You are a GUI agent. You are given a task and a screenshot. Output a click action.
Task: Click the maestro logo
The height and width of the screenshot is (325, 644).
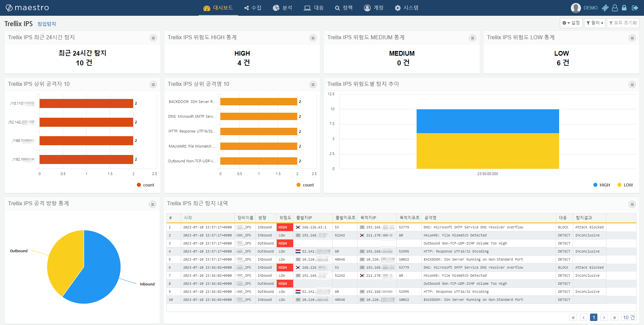[27, 8]
